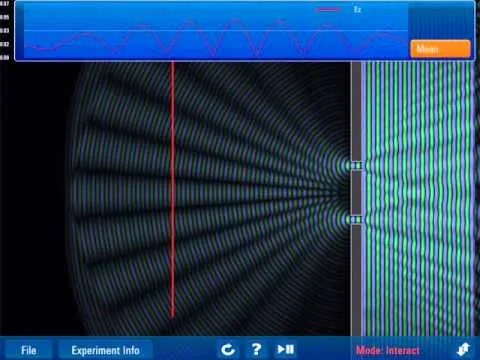Select the red vertical detector line
The width and height of the screenshot is (480, 360).
coord(173,189)
